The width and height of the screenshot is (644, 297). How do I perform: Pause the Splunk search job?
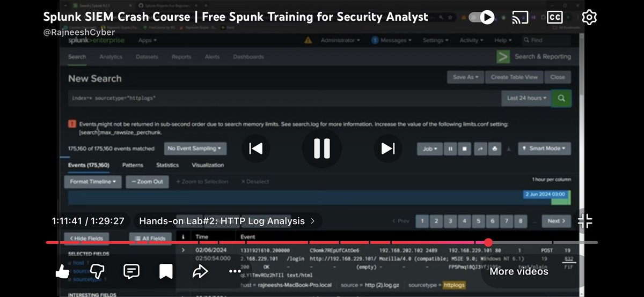[x=450, y=148]
